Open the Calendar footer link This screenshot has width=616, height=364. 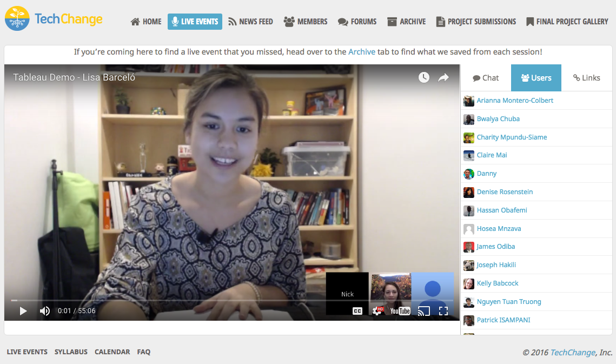tap(112, 352)
